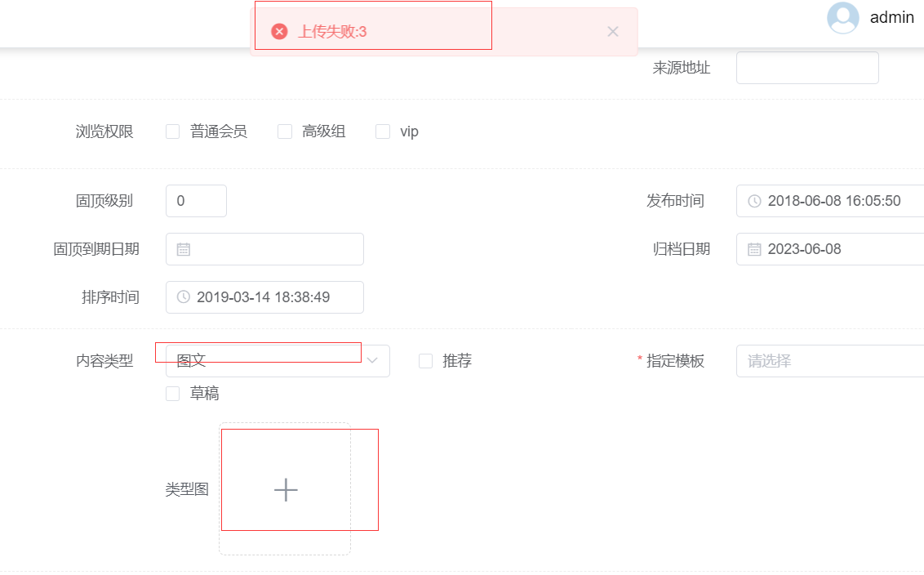Focus the 固顶级别 number field
The image size is (924, 575).
point(196,201)
